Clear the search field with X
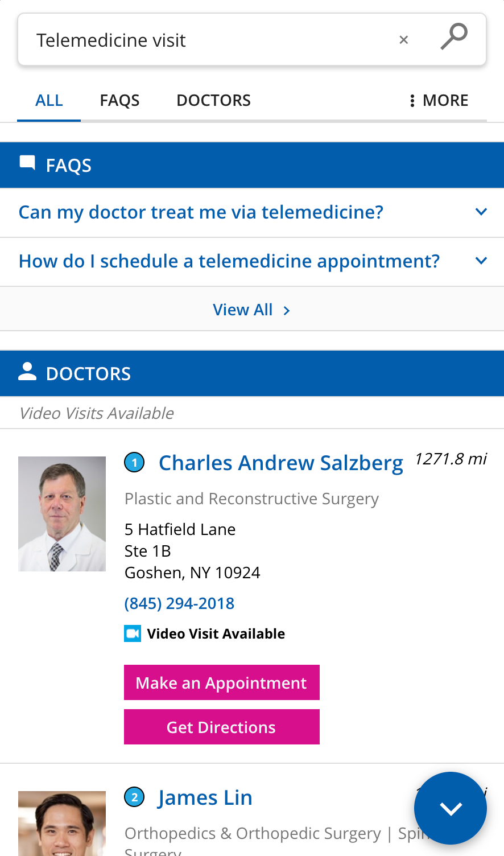This screenshot has height=856, width=504. pyautogui.click(x=404, y=40)
